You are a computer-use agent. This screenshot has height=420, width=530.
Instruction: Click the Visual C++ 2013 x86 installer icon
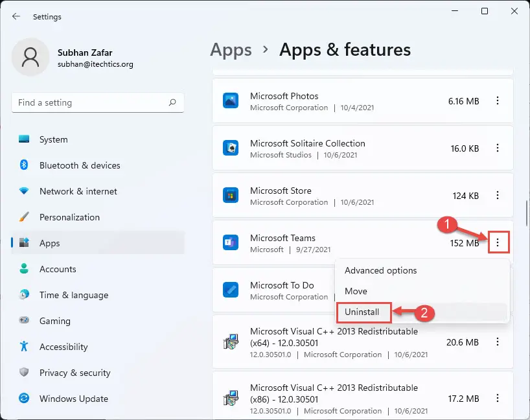pos(231,398)
